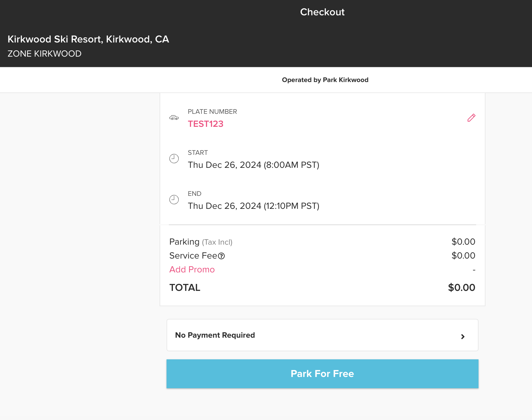
Task: Click the clock icon next to START
Action: point(174,159)
